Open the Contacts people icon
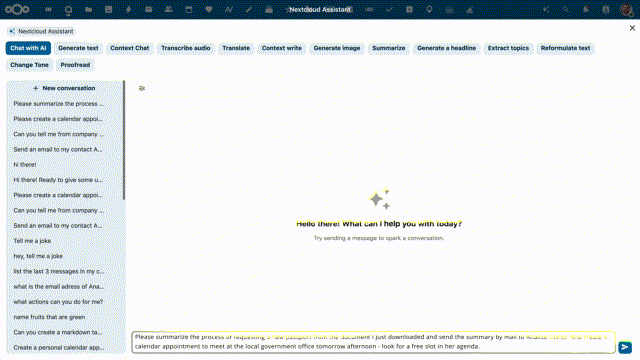Viewport: 640px width, 360px height. 169,9
